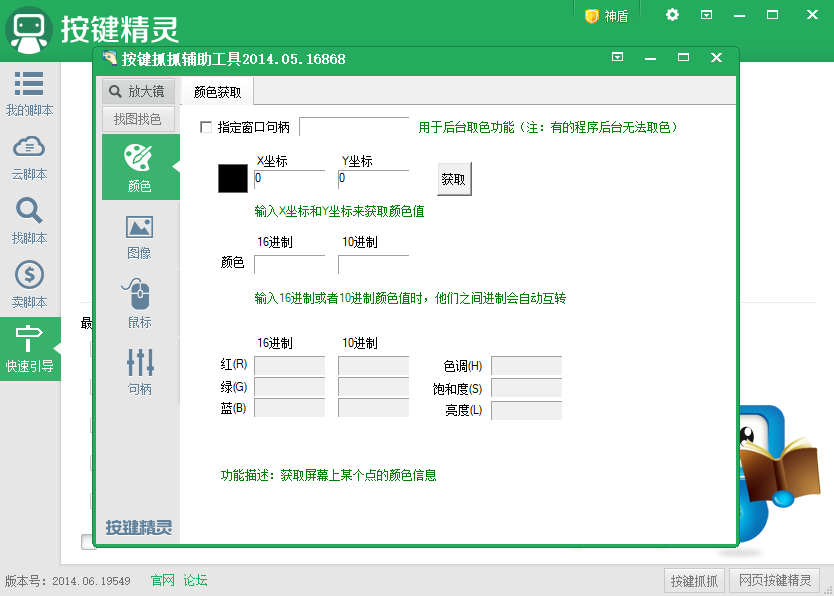Click the 按键精灵 robot logo
The width and height of the screenshot is (834, 596).
coord(29,29)
